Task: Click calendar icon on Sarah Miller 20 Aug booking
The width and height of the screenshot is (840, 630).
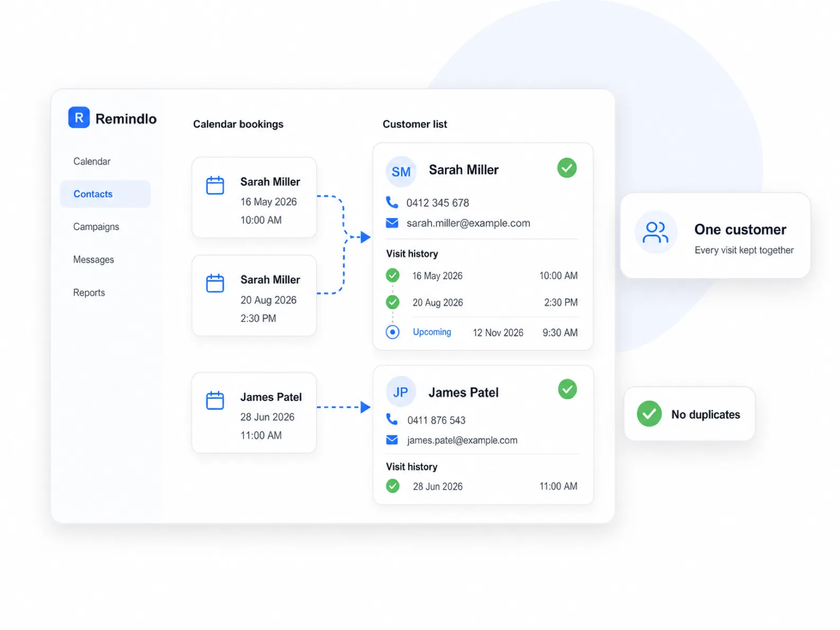Action: pyautogui.click(x=215, y=283)
